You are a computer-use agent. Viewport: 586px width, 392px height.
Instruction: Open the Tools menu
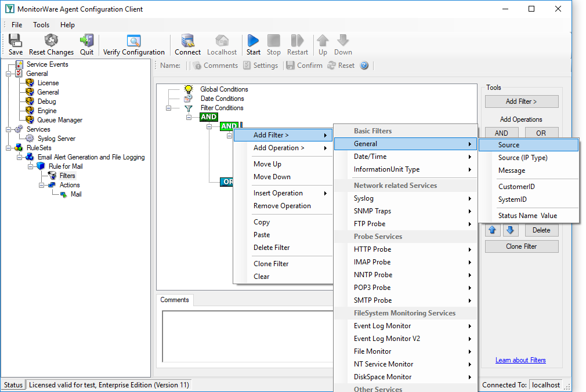(x=41, y=25)
